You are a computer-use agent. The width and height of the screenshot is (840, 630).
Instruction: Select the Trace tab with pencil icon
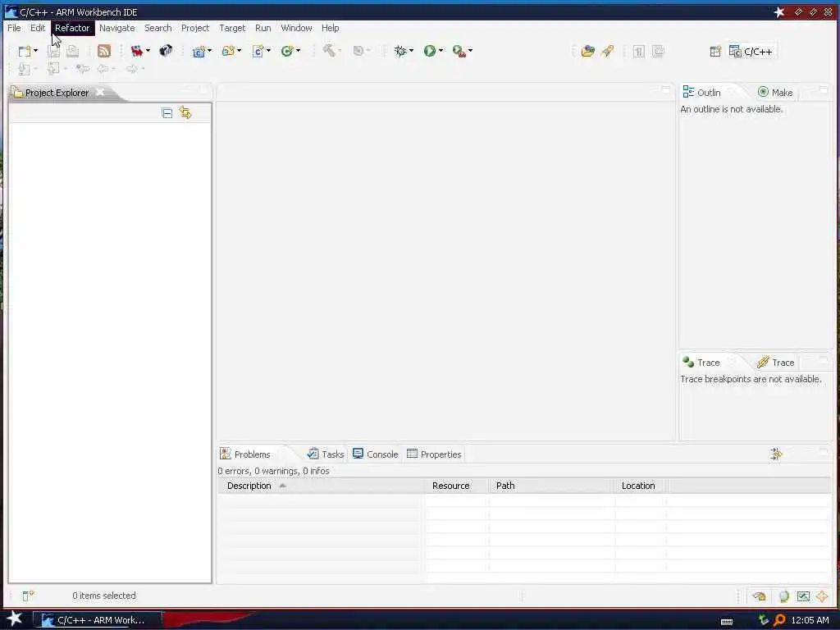pos(775,363)
